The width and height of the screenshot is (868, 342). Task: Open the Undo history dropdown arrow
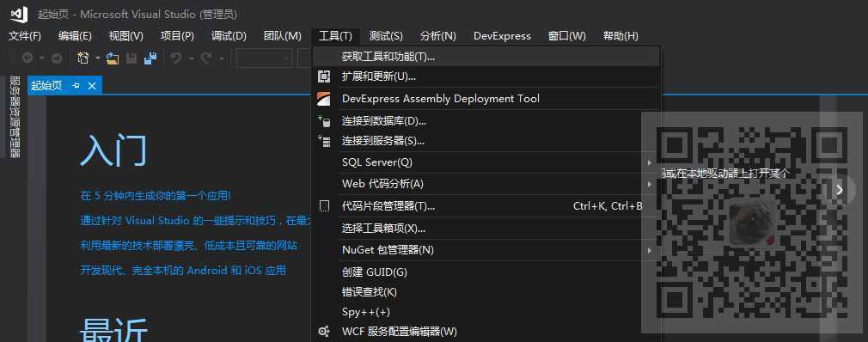[191, 58]
